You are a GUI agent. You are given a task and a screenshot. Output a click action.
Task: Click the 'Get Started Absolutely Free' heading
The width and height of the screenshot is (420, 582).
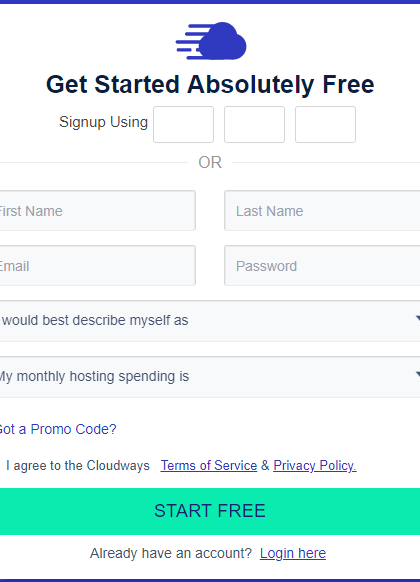coord(210,84)
